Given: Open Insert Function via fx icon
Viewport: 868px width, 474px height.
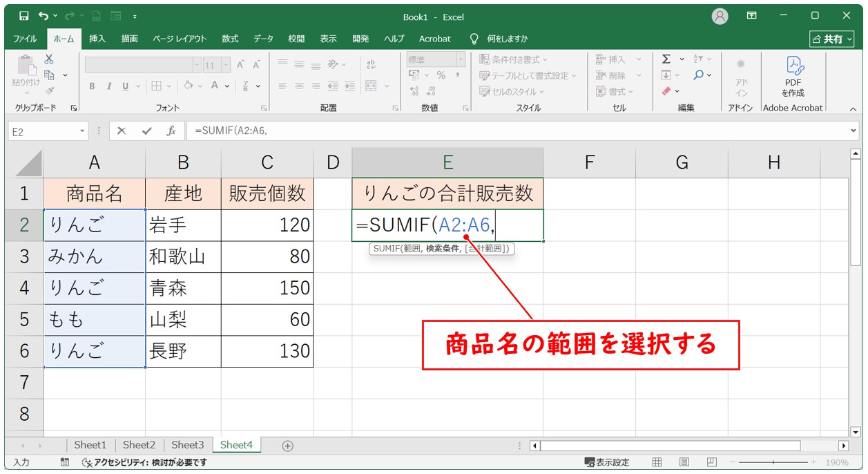Looking at the screenshot, I should [x=170, y=131].
